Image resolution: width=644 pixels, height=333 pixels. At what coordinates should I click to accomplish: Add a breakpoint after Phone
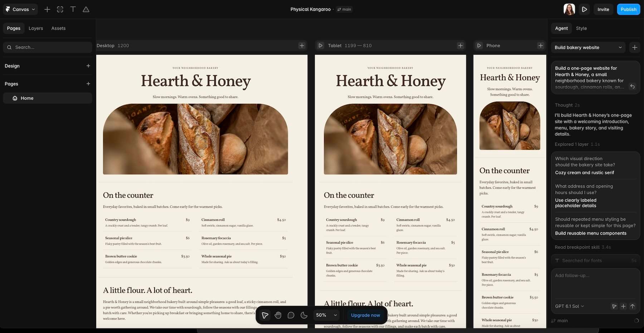541,45
